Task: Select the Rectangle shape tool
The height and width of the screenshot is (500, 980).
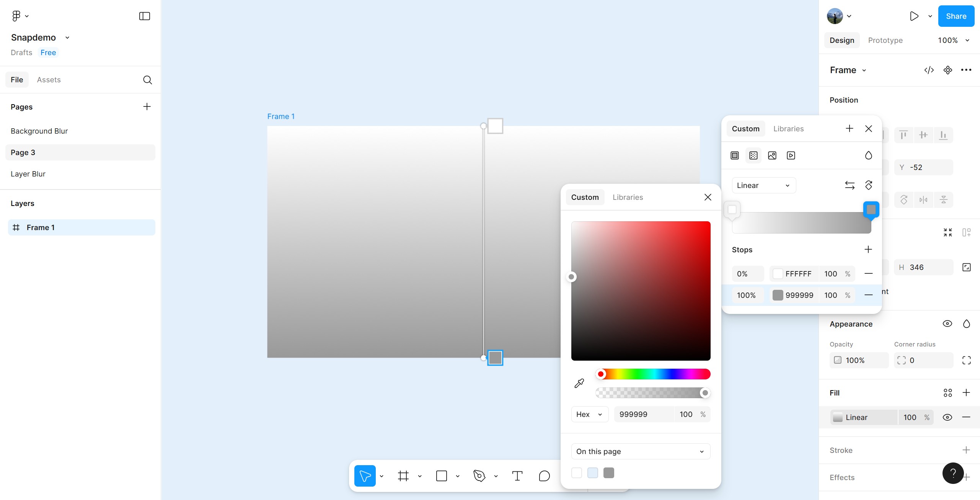Action: click(x=442, y=476)
